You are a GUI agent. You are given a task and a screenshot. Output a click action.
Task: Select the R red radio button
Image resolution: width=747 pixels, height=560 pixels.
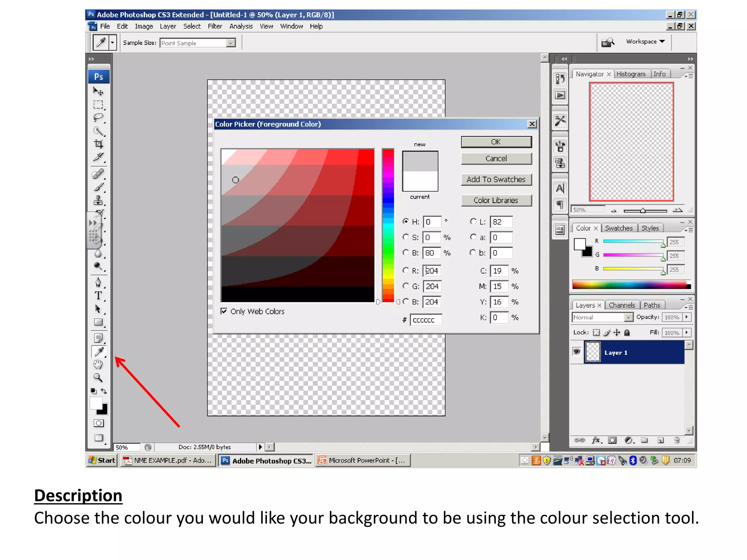tap(405, 270)
